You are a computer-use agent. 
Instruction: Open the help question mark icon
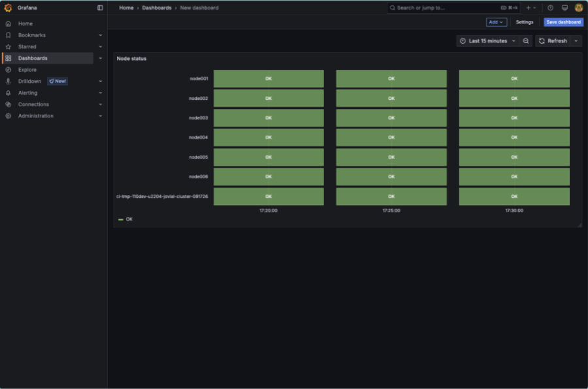pyautogui.click(x=550, y=8)
